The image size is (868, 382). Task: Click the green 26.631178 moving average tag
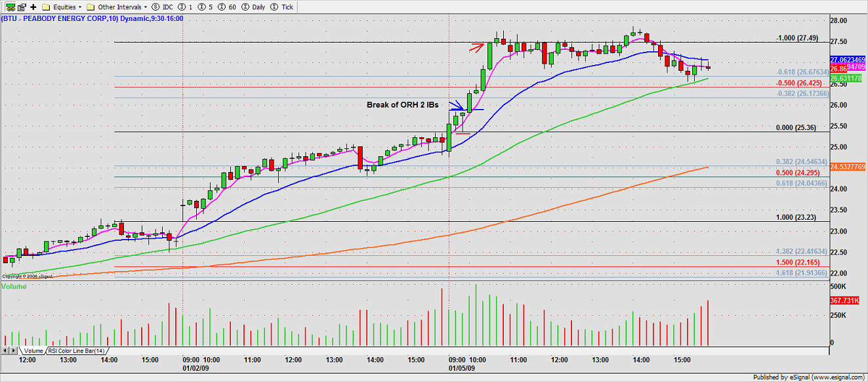point(847,77)
